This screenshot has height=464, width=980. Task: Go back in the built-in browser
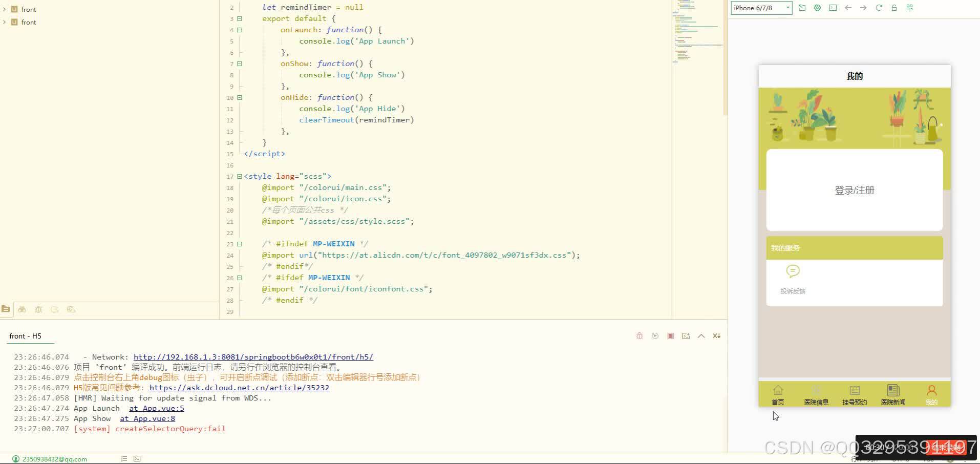[848, 8]
